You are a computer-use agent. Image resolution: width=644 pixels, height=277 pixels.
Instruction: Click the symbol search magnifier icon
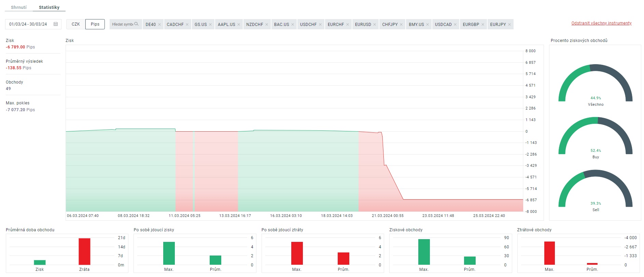point(136,24)
